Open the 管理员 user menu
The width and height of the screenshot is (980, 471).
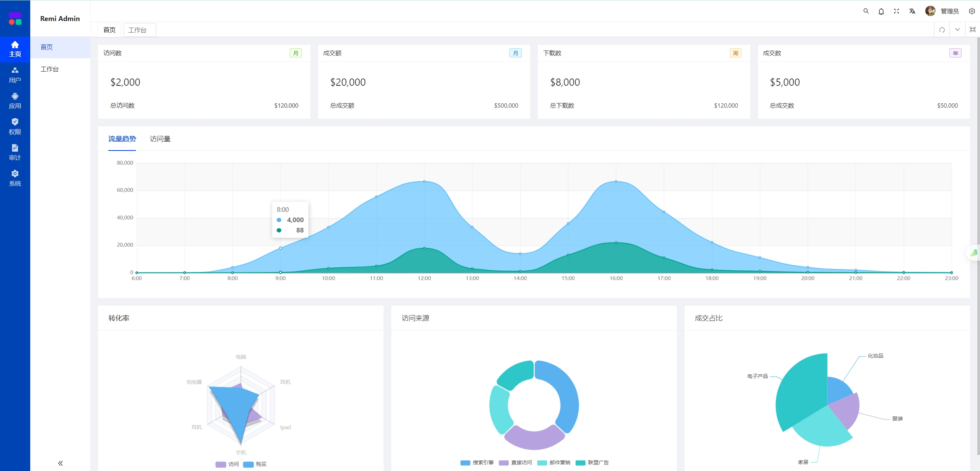950,11
